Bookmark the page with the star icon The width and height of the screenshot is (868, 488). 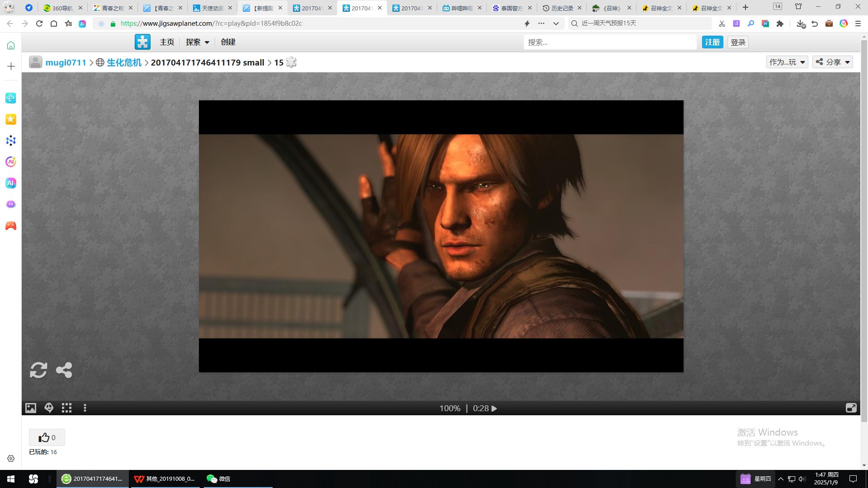pos(68,23)
